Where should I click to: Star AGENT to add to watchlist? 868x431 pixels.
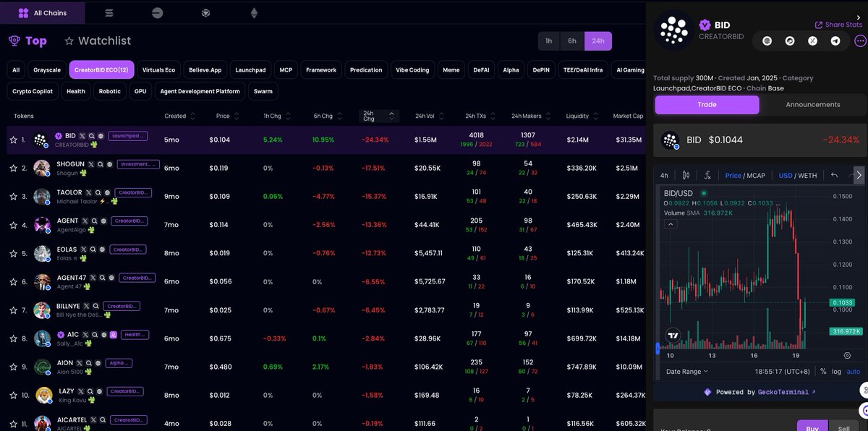(x=13, y=225)
